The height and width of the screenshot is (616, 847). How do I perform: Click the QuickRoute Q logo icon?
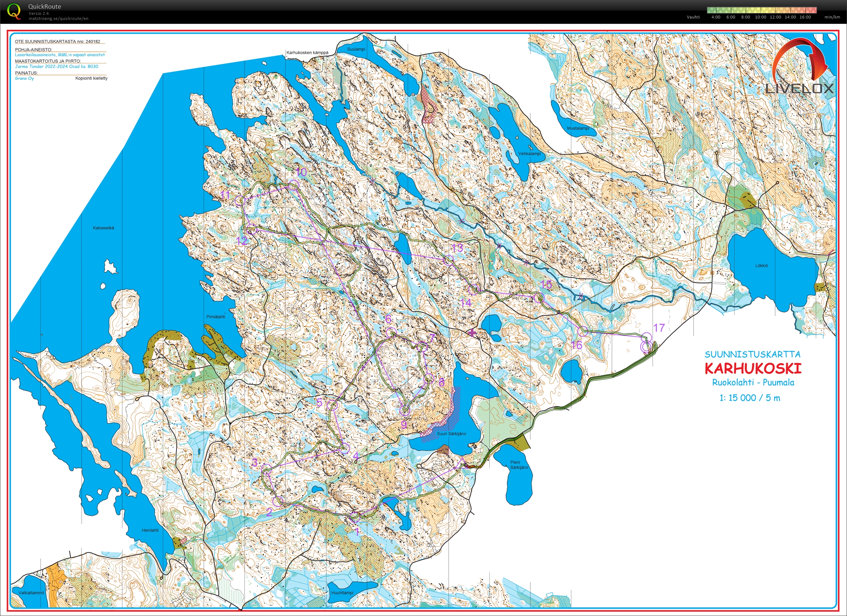(x=14, y=11)
